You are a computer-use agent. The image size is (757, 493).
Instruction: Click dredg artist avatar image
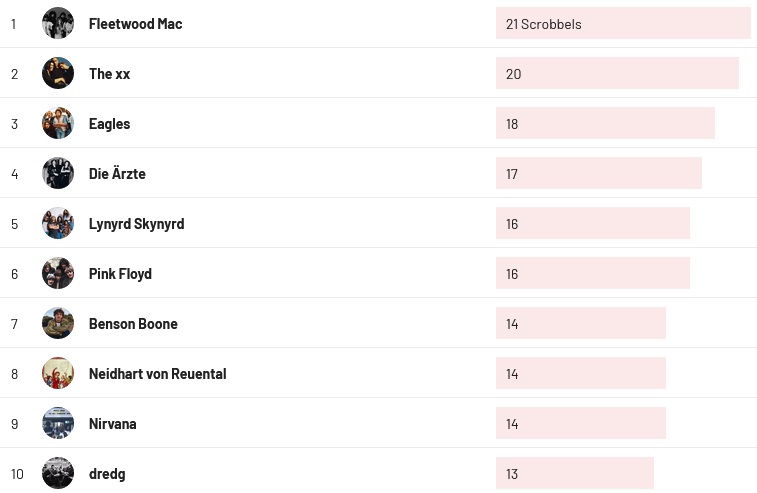pyautogui.click(x=58, y=473)
